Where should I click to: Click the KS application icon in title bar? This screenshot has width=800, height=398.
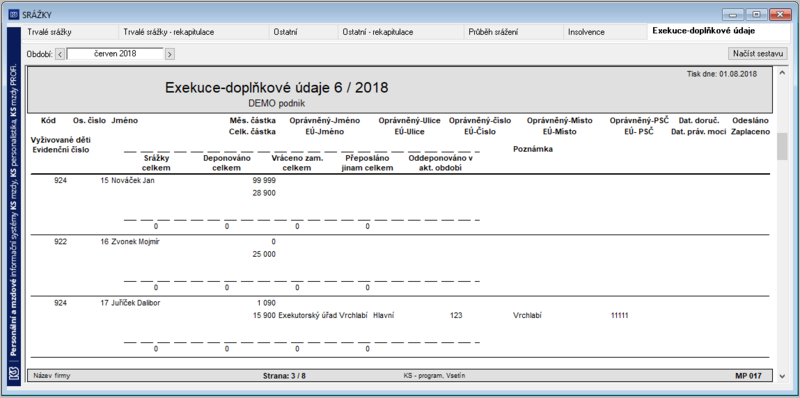pyautogui.click(x=14, y=15)
